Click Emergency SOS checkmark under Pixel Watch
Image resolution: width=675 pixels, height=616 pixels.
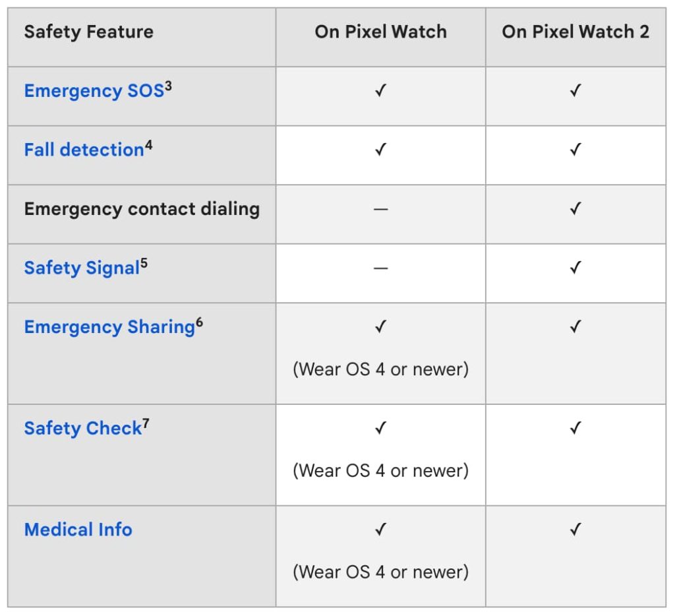click(380, 90)
